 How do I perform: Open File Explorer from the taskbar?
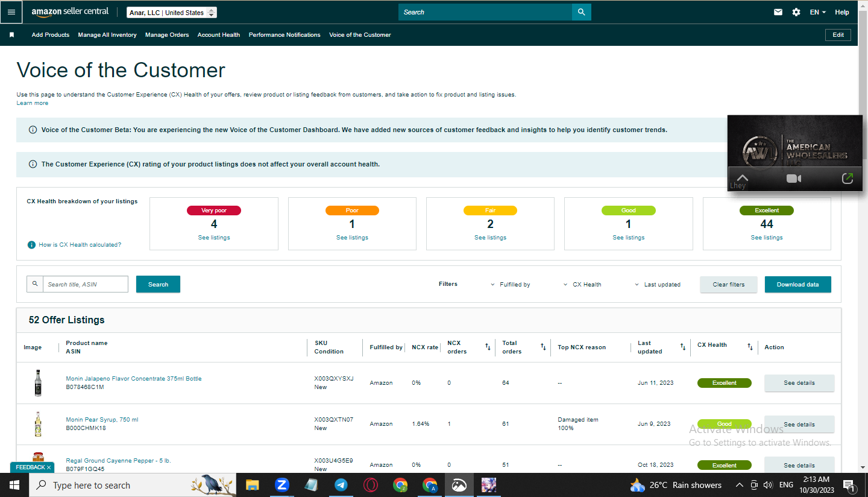click(252, 485)
